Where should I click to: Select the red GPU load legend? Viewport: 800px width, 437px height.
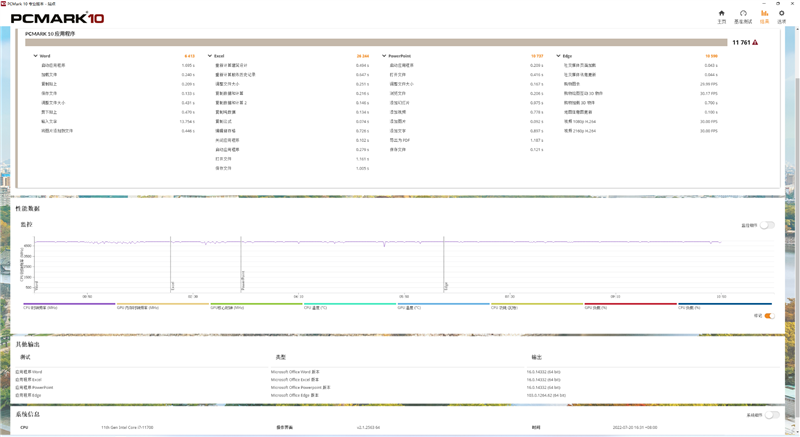coord(631,306)
